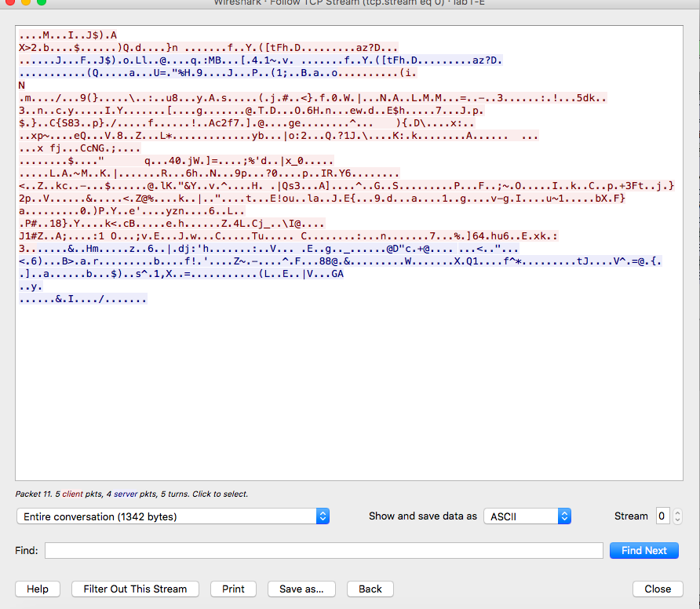Screen dimensions: 700x609
Task: Expand the ASCII format selector chevron
Action: 563,516
